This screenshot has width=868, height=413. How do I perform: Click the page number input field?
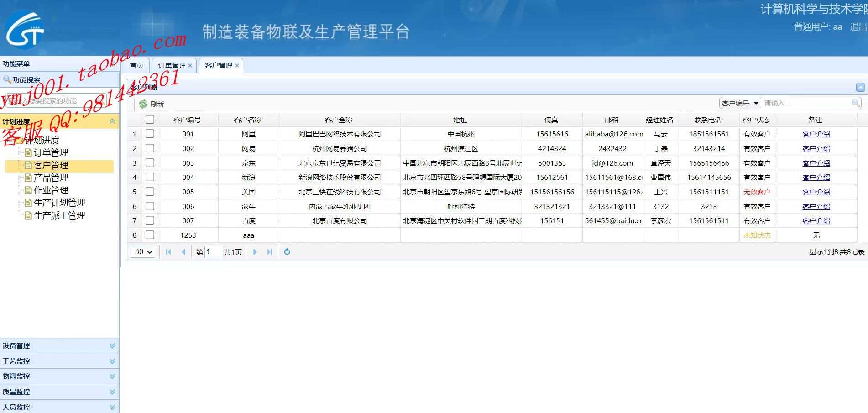tap(213, 252)
